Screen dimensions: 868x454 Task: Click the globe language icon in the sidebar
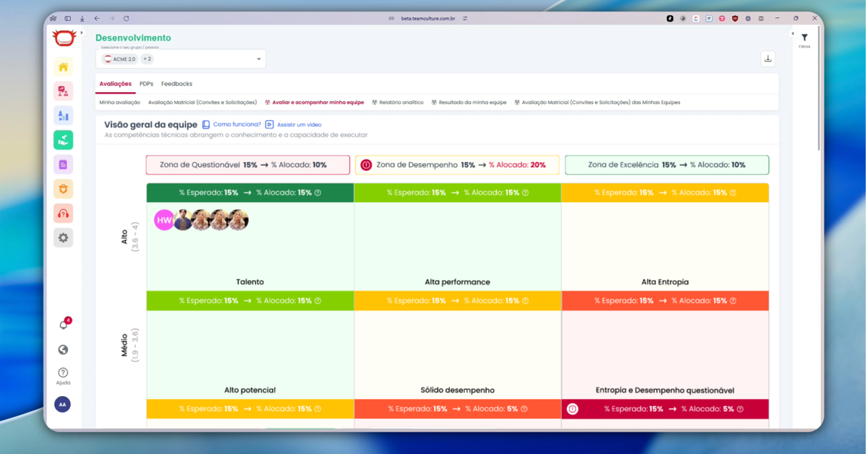tap(63, 350)
